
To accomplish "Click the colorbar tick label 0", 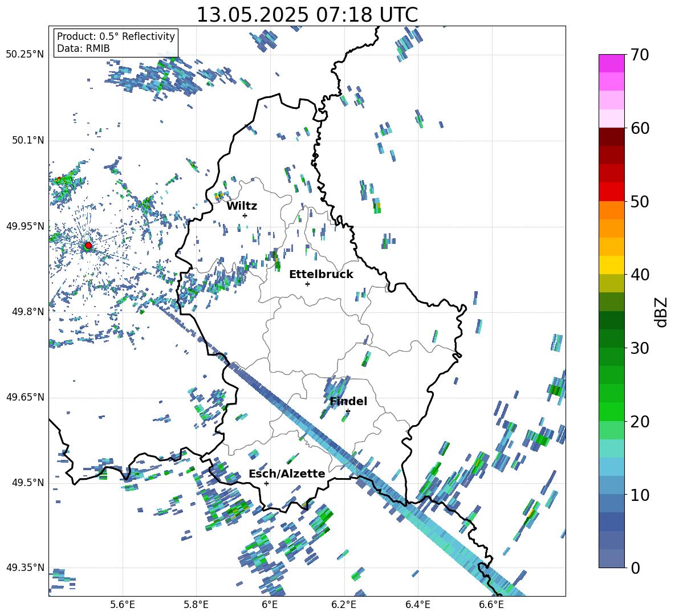I will [x=635, y=568].
